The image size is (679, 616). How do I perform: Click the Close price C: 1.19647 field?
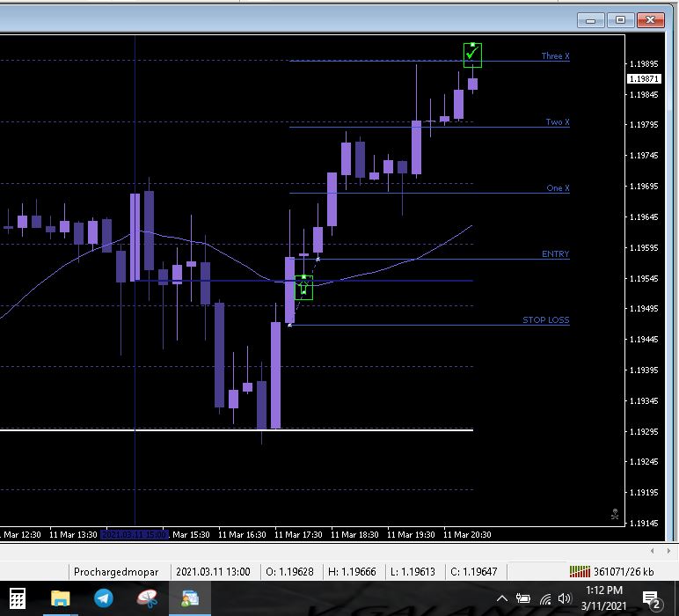click(x=474, y=572)
